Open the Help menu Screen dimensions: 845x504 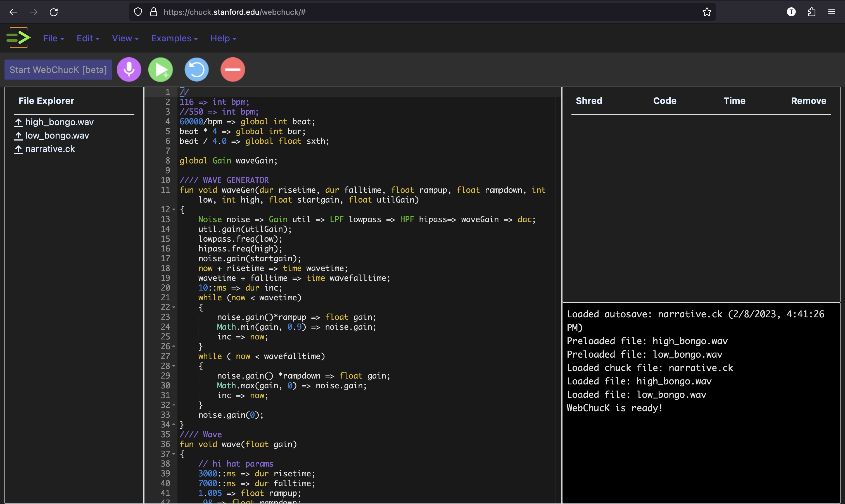tap(224, 38)
